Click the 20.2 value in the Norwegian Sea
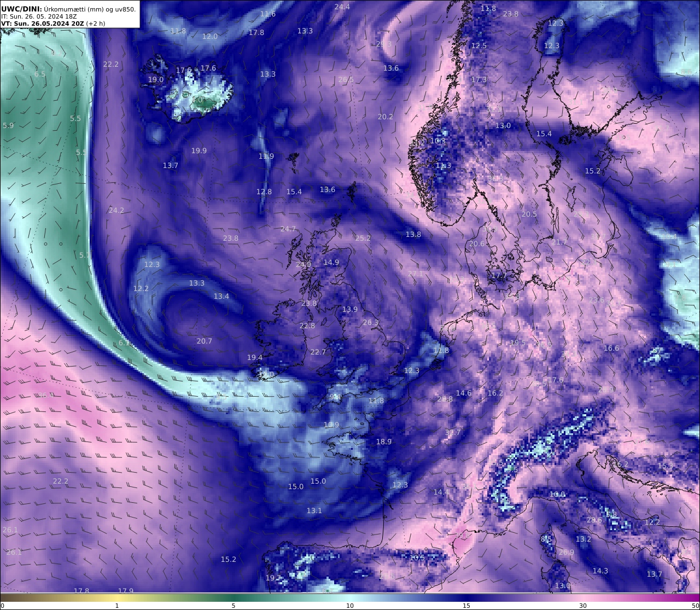The height and width of the screenshot is (610, 700). [x=385, y=117]
